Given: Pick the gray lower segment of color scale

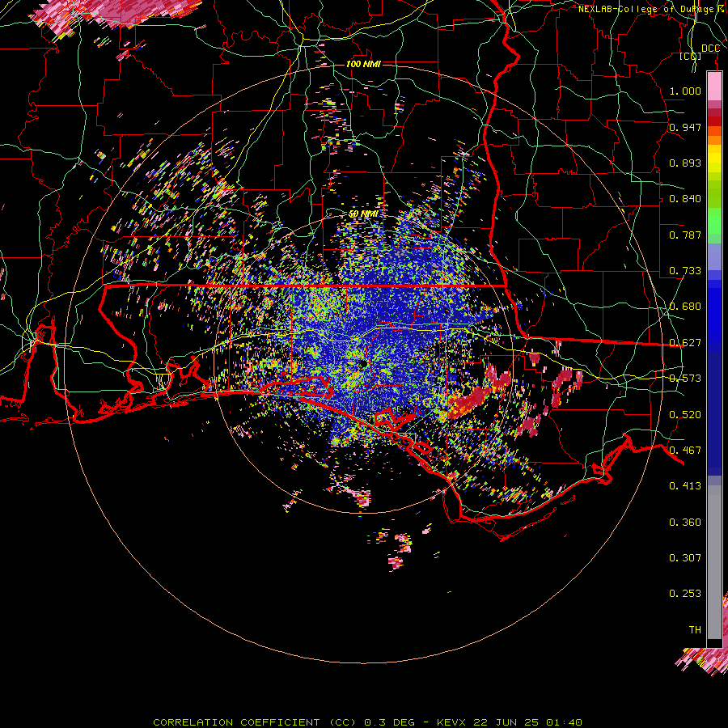Looking at the screenshot, I should [x=714, y=562].
